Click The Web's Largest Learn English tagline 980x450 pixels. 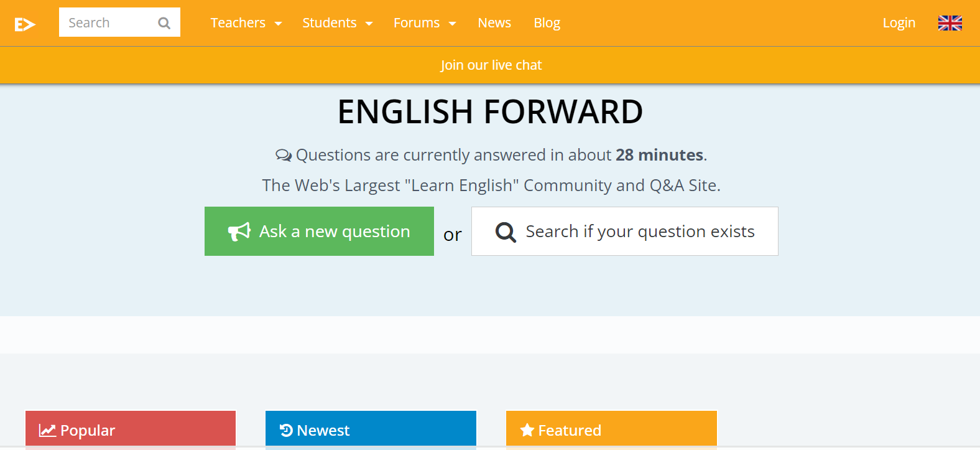coord(491,185)
